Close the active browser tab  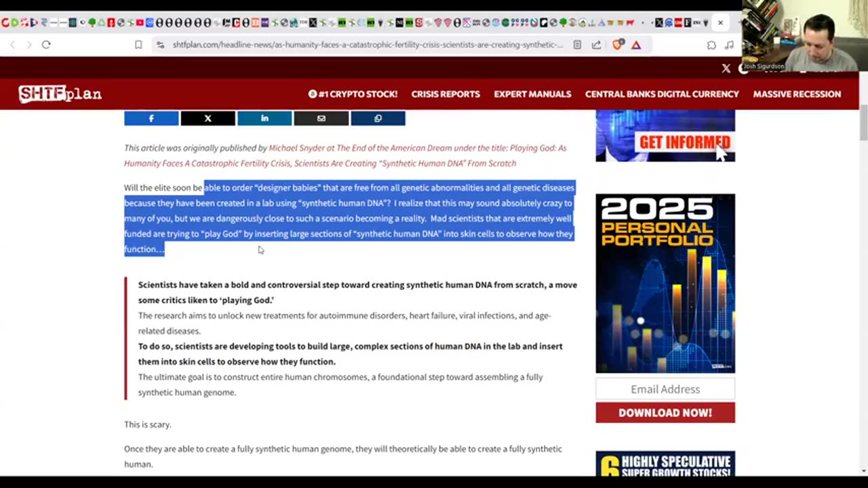tap(720, 22)
